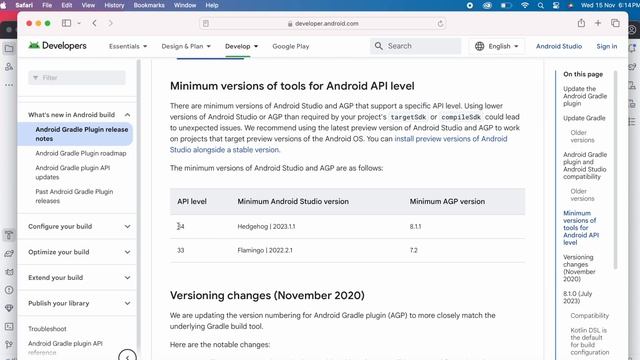640x360 pixels.
Task: Open sidebar dropdown arrow next to sidebar icon
Action: tap(79, 23)
